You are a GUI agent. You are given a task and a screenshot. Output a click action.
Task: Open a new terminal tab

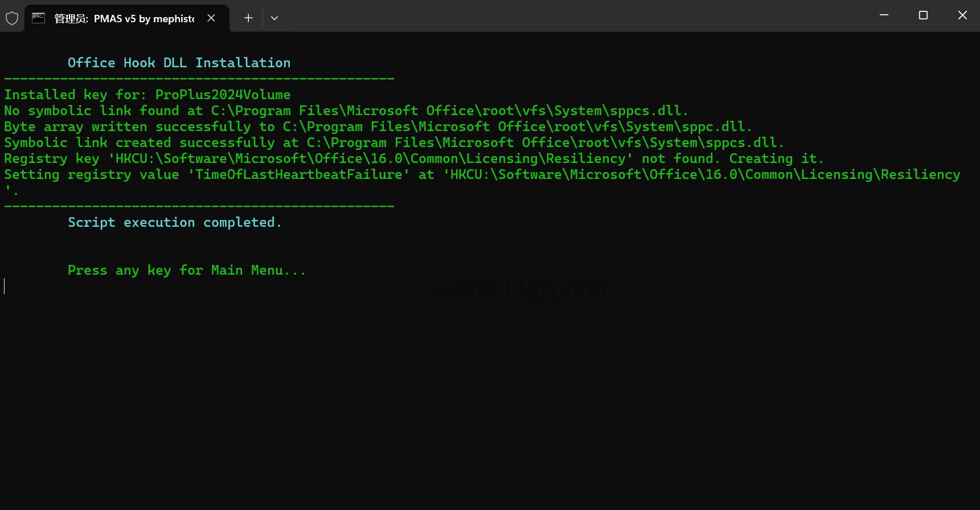(x=248, y=18)
